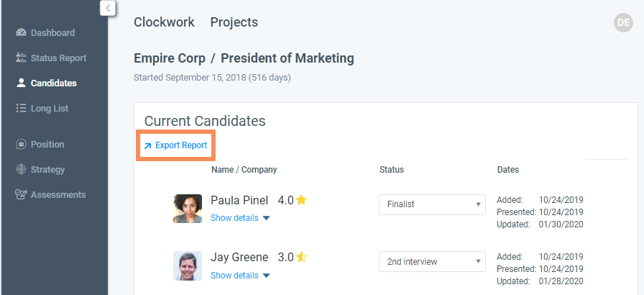Click the Dashboard gauge icon in sidebar

pyautogui.click(x=21, y=33)
